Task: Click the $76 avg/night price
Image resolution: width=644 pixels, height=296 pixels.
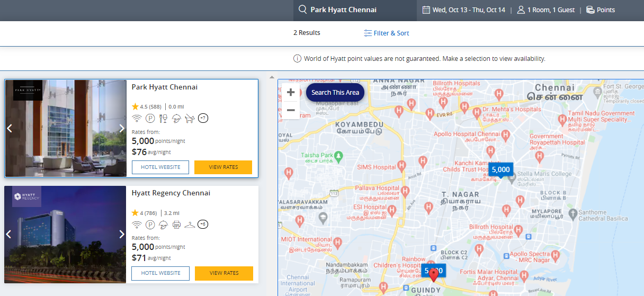Action: (x=151, y=152)
